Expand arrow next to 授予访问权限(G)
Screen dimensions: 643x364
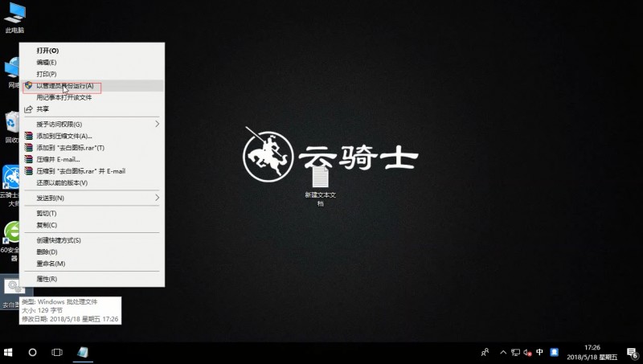coord(157,124)
